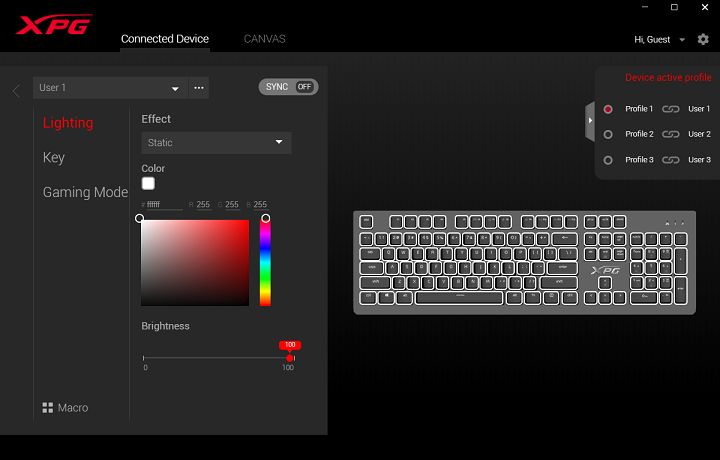Click the XPG logo

(x=54, y=25)
